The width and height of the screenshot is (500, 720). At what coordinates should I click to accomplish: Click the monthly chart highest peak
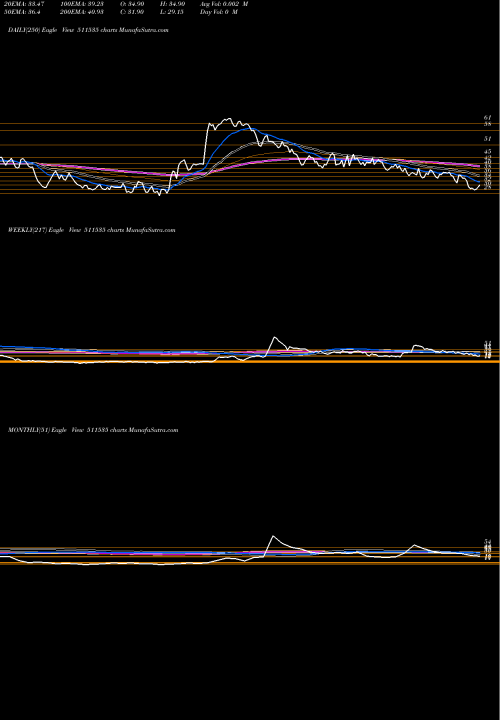pos(274,536)
